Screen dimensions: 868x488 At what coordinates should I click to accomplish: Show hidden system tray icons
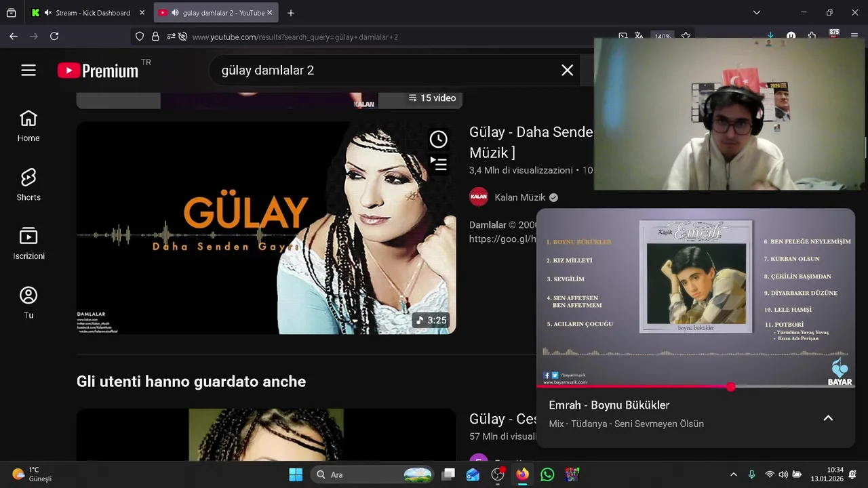(x=733, y=474)
